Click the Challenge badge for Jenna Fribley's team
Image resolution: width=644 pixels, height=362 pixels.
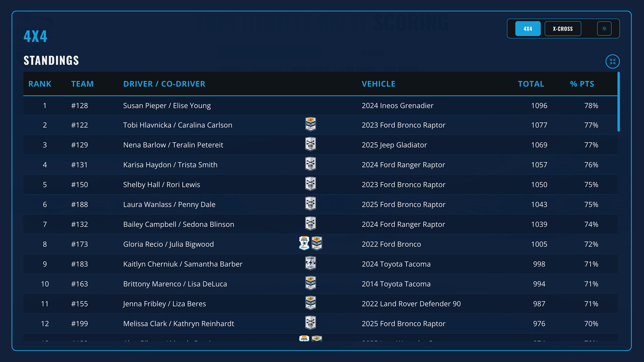click(x=311, y=303)
